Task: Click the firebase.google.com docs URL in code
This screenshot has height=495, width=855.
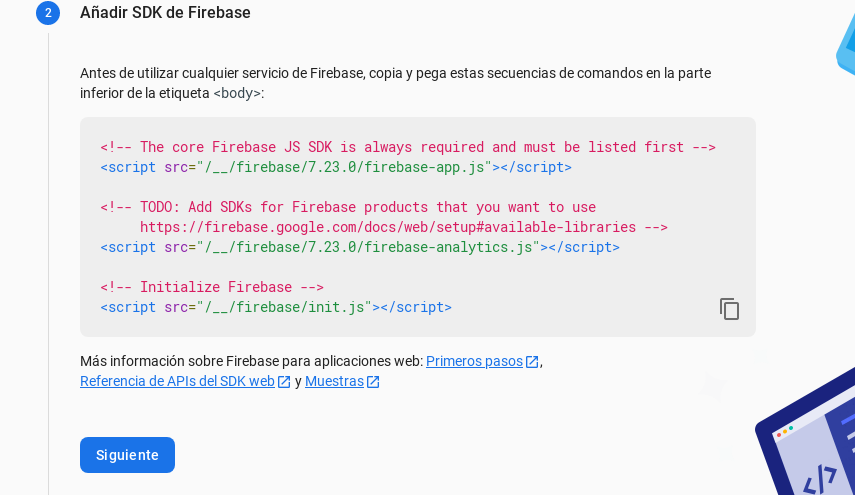Action: coord(388,227)
